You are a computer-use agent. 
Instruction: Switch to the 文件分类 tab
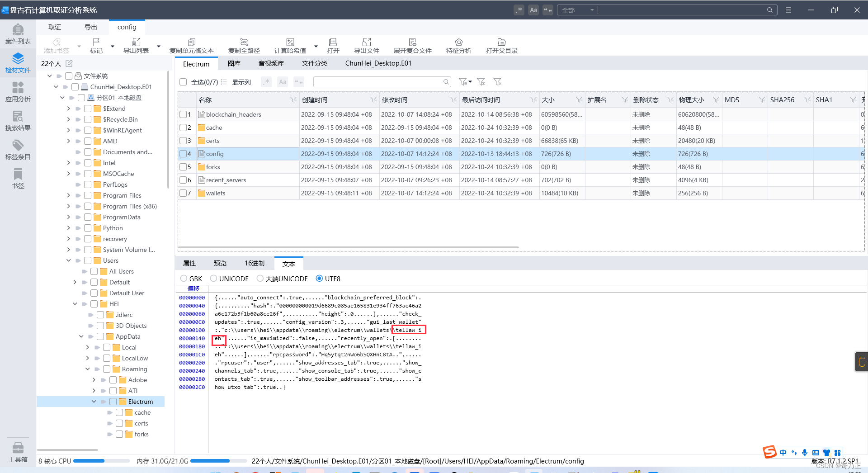(315, 63)
